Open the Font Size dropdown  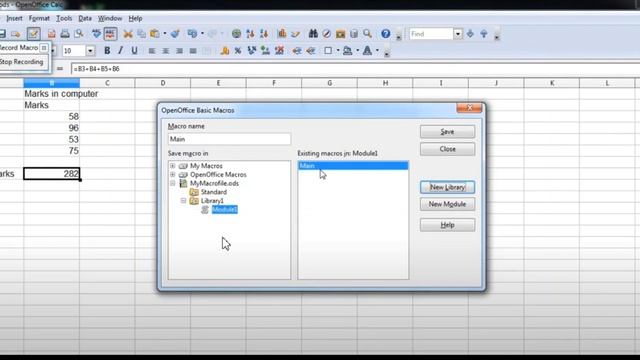click(90, 51)
